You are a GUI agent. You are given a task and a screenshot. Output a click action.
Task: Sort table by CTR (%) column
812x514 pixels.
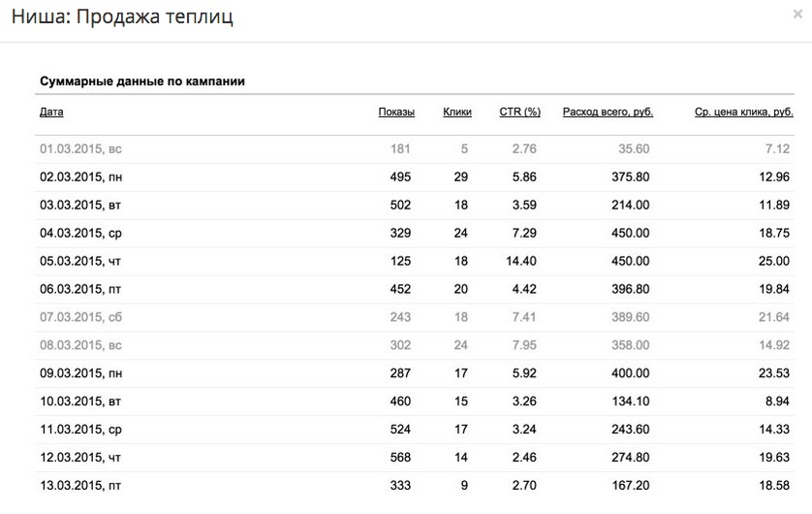coord(520,112)
